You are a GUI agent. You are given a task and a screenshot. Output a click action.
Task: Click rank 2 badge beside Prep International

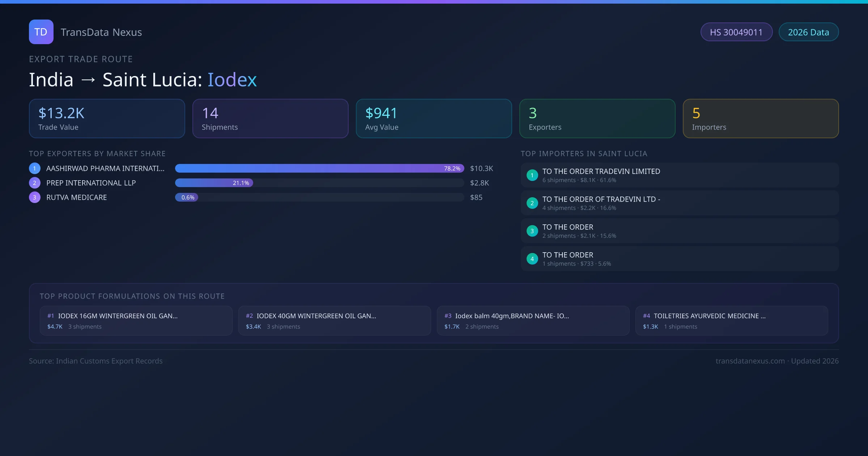(35, 183)
